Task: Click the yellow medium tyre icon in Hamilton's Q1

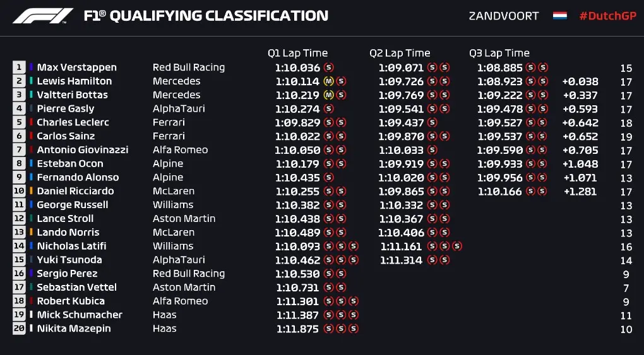Action: coord(328,81)
